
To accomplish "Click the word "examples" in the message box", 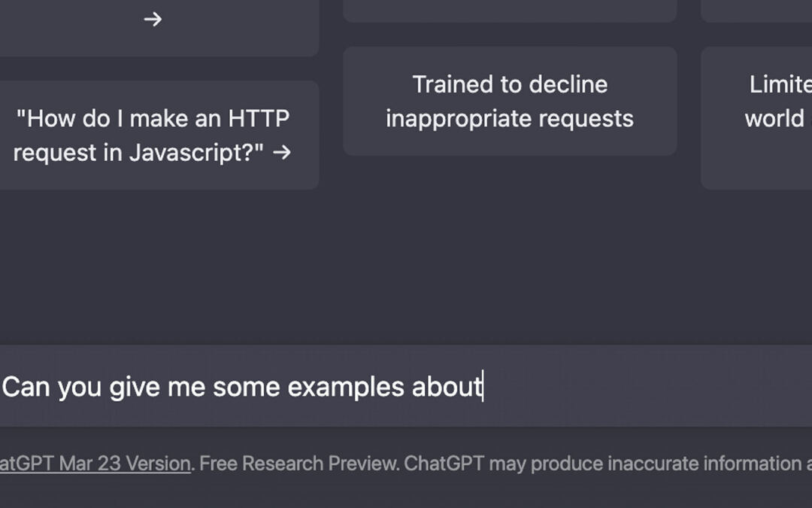I will [x=347, y=387].
